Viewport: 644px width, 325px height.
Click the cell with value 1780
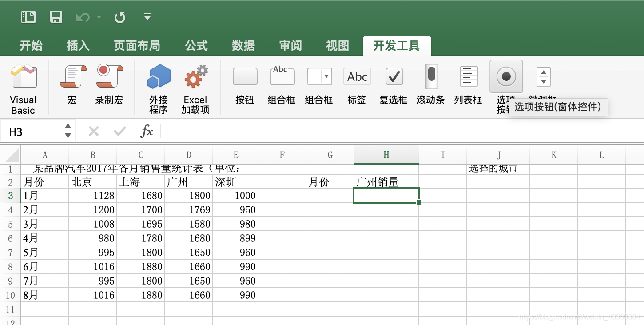[141, 238]
